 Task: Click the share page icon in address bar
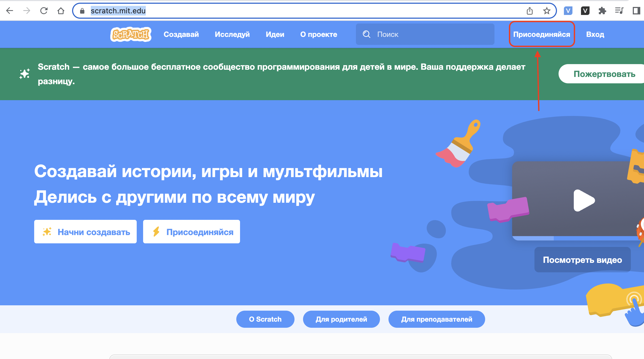pyautogui.click(x=530, y=11)
